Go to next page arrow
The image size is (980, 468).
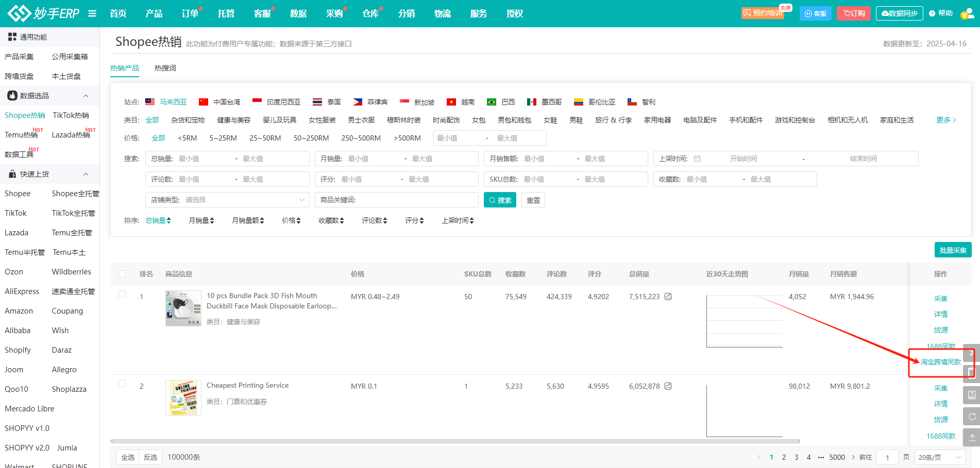coord(853,457)
